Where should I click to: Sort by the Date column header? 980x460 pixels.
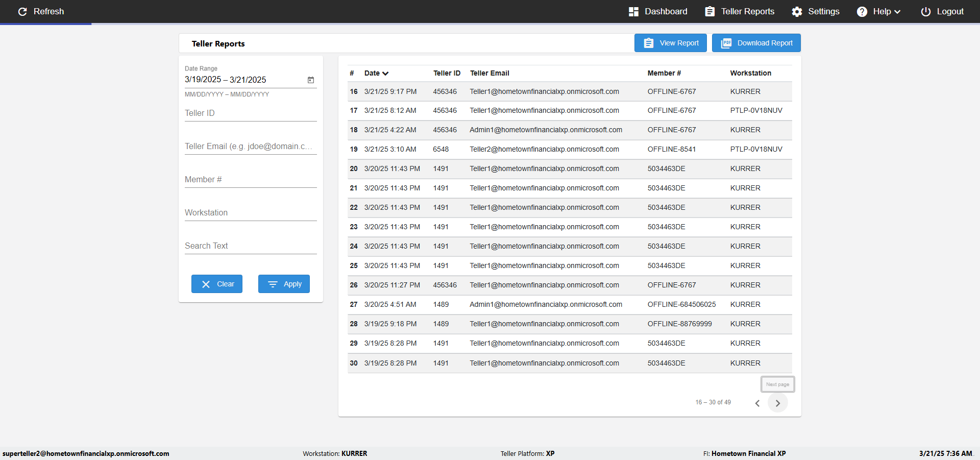pos(376,73)
